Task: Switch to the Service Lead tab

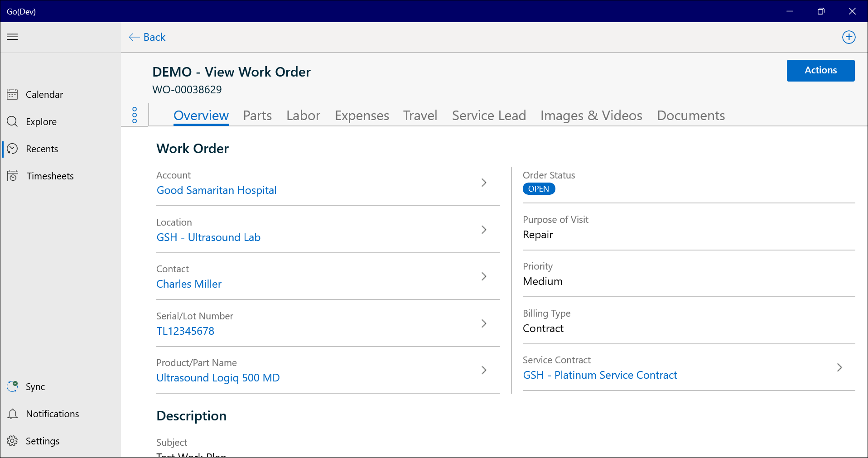Action: (489, 116)
